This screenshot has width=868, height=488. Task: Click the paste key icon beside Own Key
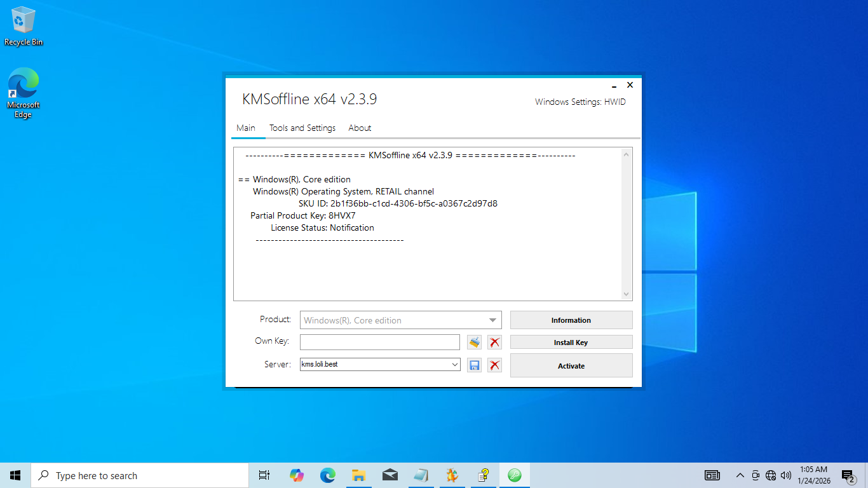(x=474, y=342)
